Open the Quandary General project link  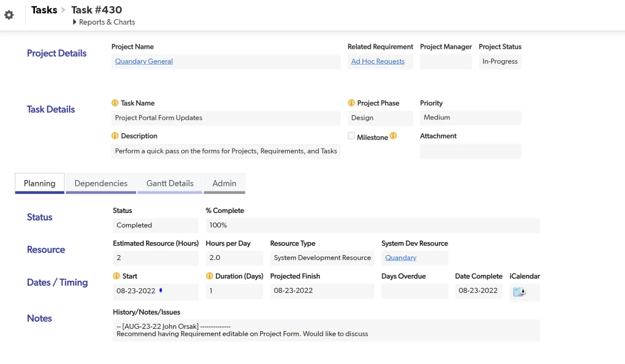(144, 61)
